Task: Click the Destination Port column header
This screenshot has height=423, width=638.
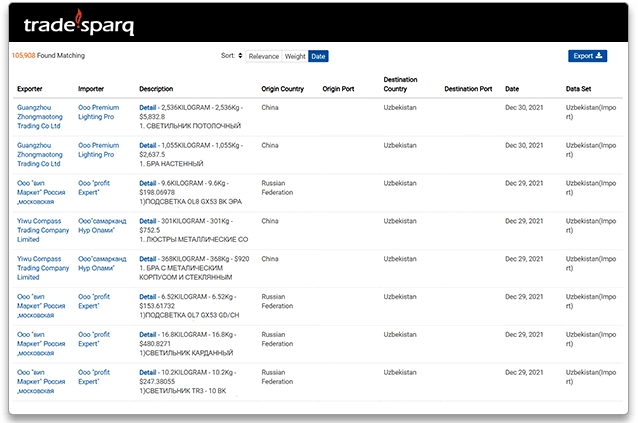Action: tap(468, 89)
